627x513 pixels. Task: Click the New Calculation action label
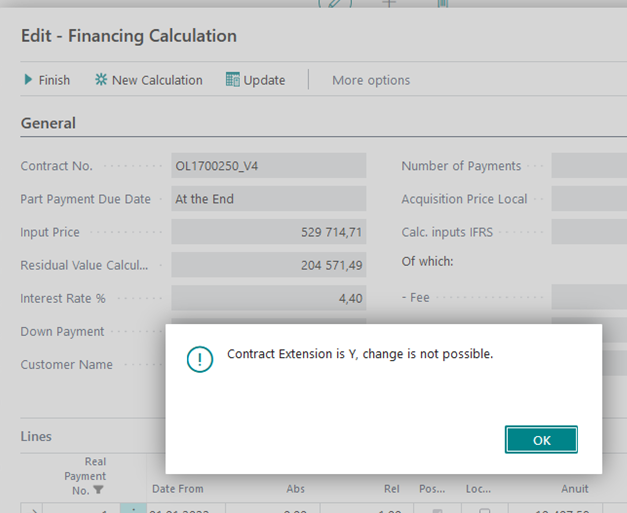[157, 80]
